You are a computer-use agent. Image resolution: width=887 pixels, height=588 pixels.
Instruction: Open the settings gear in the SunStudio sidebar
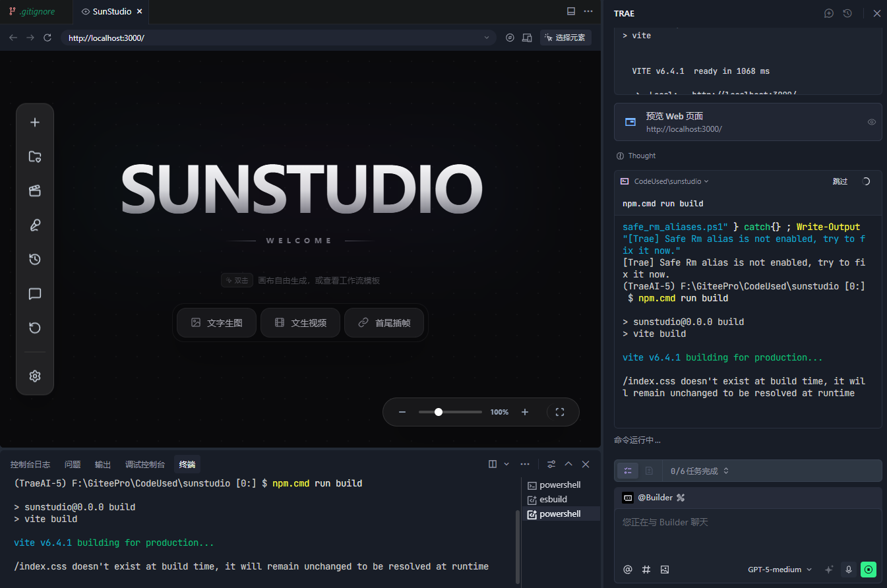click(35, 376)
